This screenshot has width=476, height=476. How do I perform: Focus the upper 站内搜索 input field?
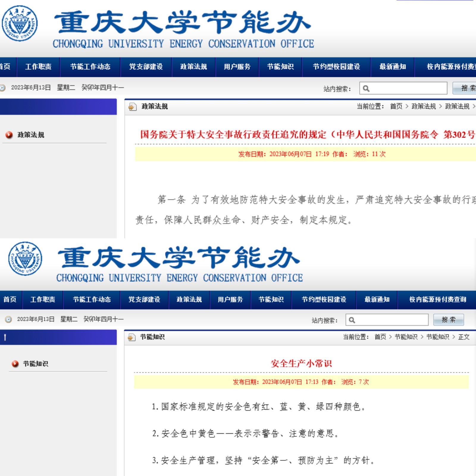403,88
